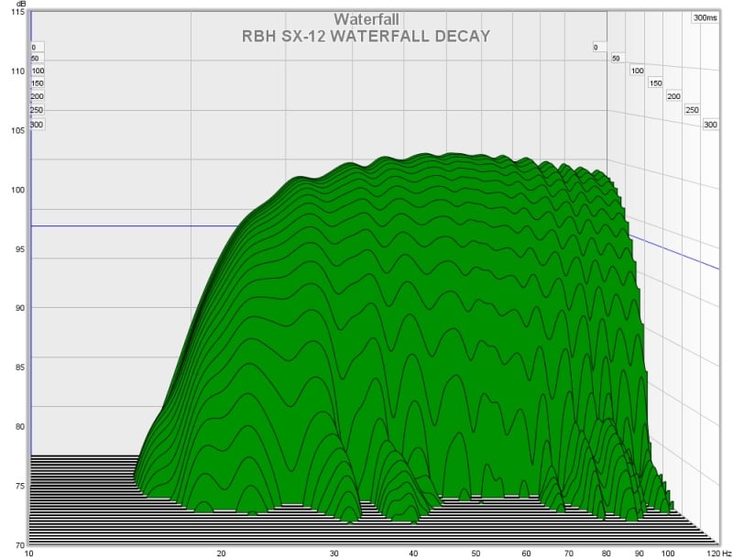The width and height of the screenshot is (733, 560).
Task: Click the 20 tick on frequency axis
Action: pyautogui.click(x=221, y=554)
